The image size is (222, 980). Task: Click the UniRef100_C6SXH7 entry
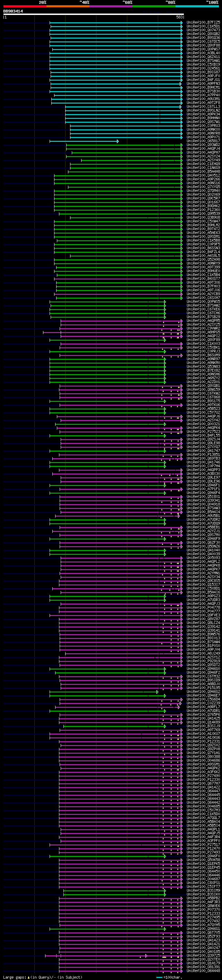[x=203, y=298]
